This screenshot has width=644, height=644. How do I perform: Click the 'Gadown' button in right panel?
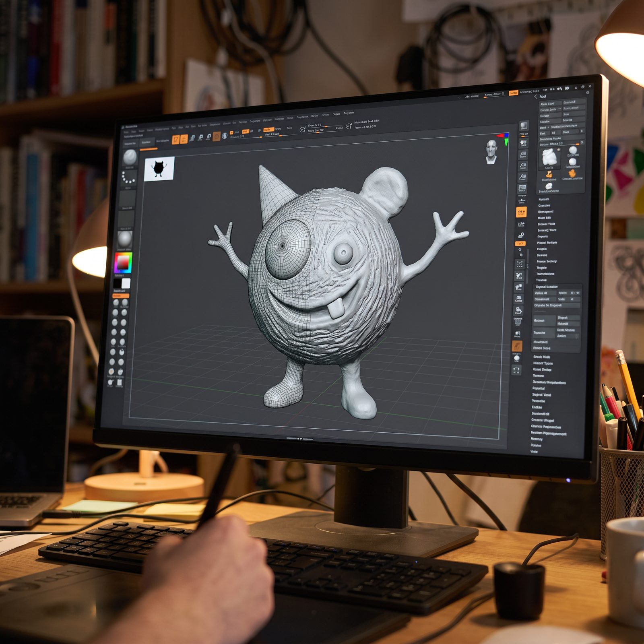coord(544,320)
